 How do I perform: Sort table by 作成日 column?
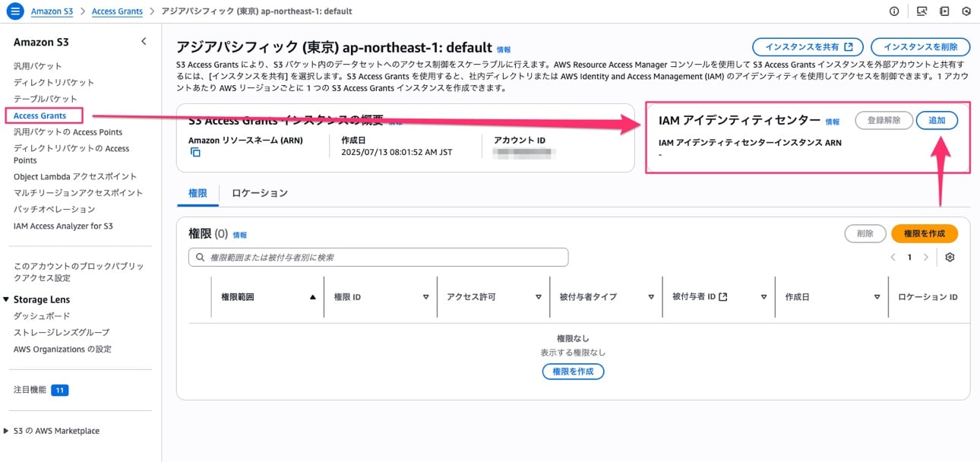[x=877, y=297]
